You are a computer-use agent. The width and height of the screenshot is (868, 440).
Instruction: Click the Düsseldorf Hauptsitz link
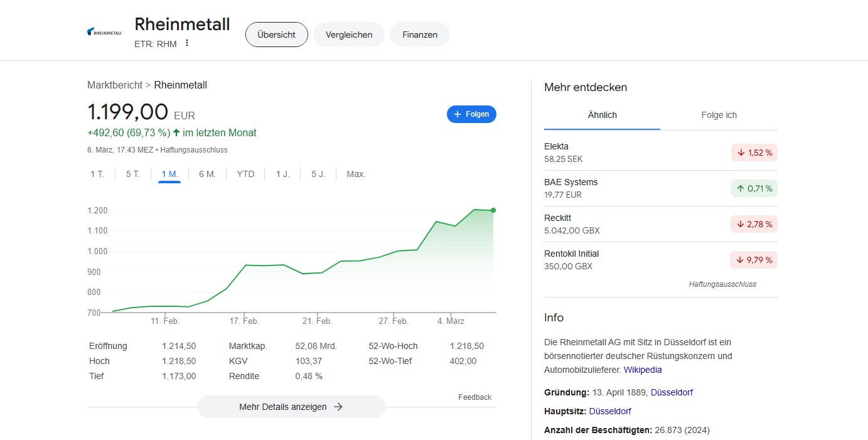(610, 411)
